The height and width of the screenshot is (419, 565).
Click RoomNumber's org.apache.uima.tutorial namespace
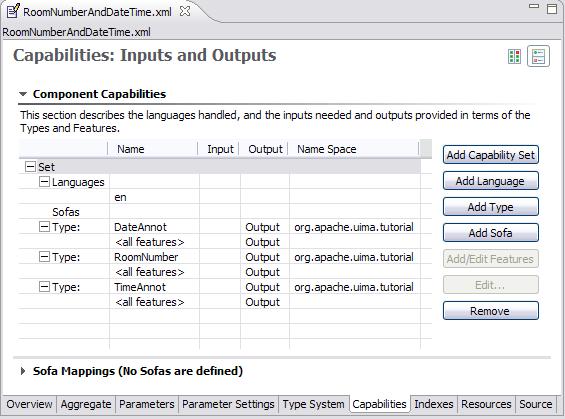[x=354, y=257]
